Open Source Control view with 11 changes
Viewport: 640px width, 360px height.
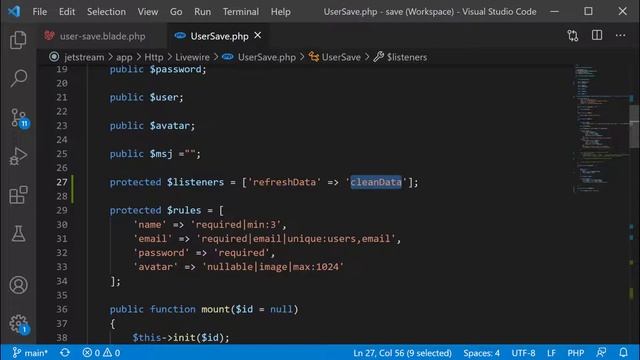tap(19, 118)
